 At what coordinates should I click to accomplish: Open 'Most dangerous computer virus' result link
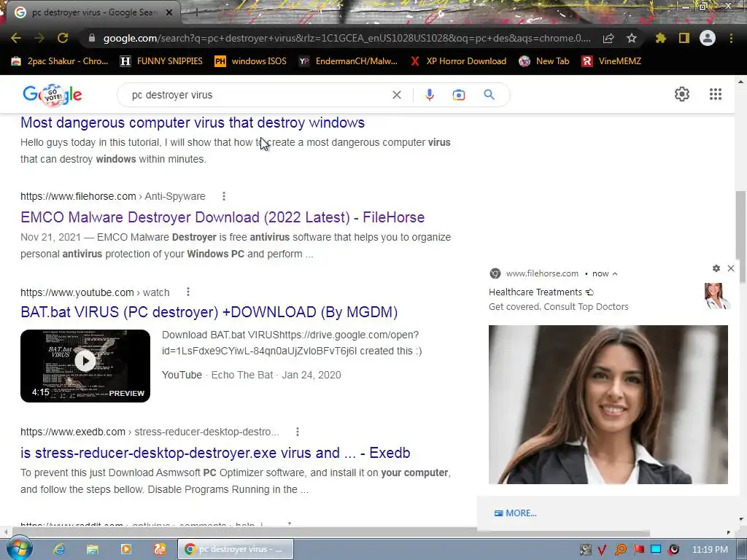tap(193, 122)
